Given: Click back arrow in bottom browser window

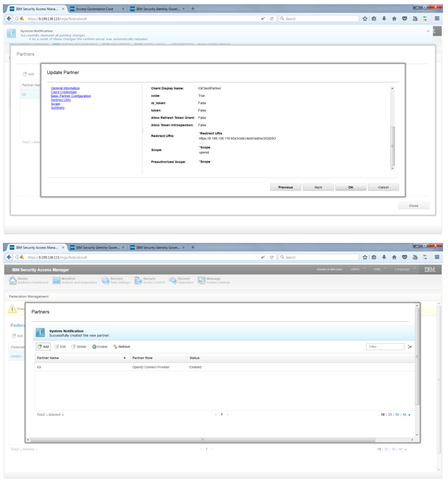Looking at the screenshot, I should point(9,257).
